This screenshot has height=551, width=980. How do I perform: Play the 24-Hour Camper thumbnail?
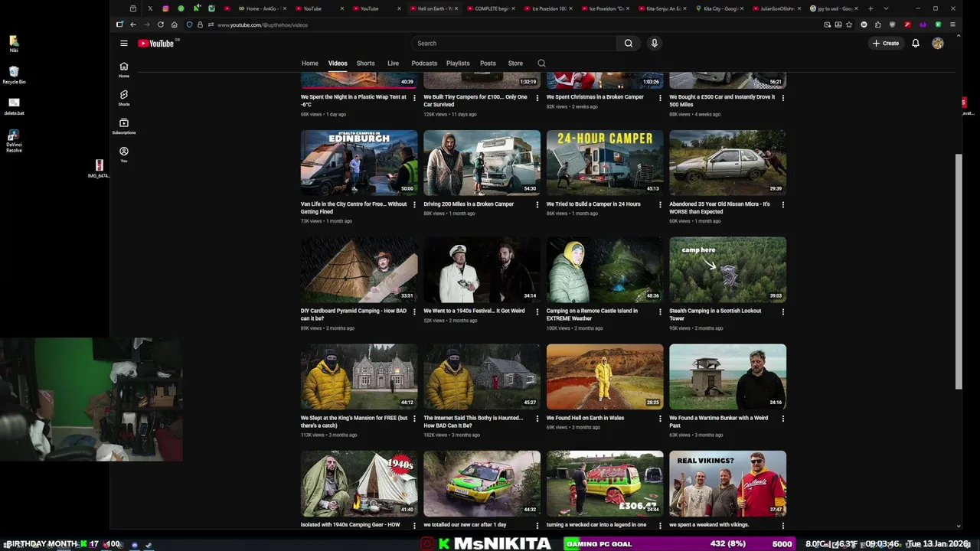[605, 162]
